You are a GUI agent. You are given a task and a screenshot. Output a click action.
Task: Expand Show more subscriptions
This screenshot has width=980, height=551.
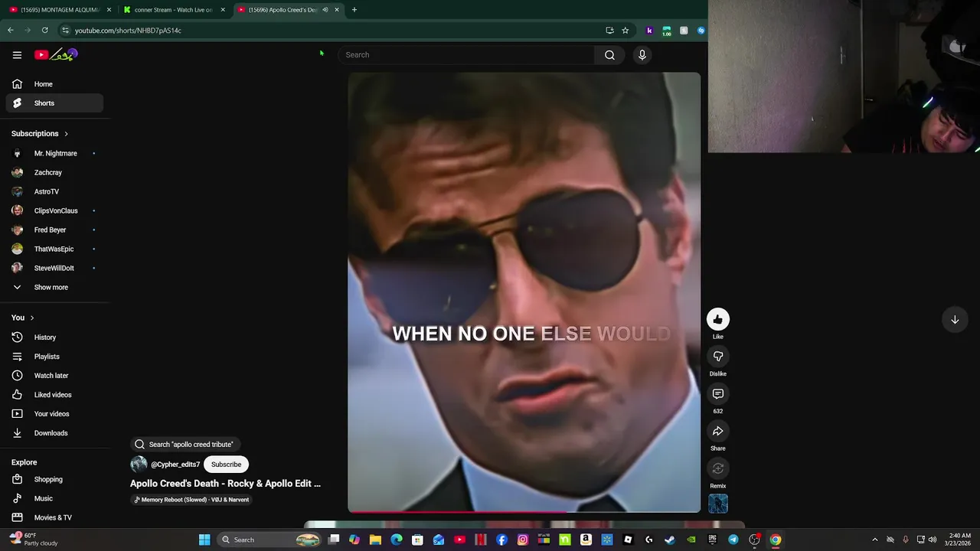pyautogui.click(x=54, y=287)
